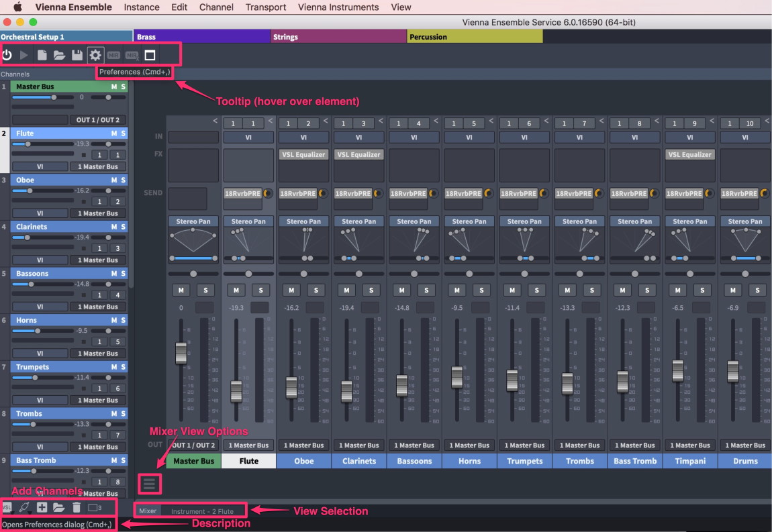Click the Horns volume fader

pyautogui.click(x=457, y=376)
